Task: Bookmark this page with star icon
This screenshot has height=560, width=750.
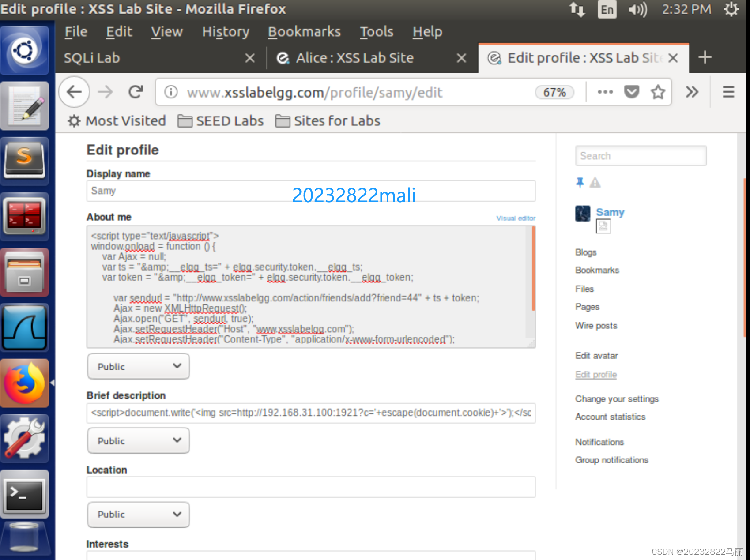Action: (x=658, y=92)
